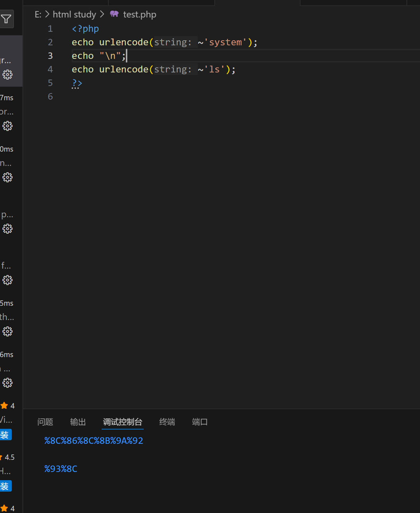Click line number 4 in the gutter
The height and width of the screenshot is (513, 420).
[50, 69]
